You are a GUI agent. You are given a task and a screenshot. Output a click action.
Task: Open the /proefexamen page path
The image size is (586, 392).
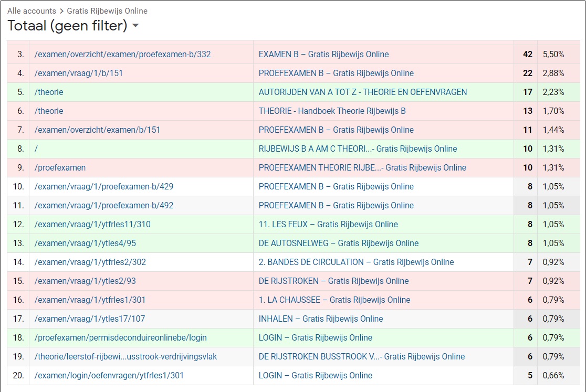[60, 167]
